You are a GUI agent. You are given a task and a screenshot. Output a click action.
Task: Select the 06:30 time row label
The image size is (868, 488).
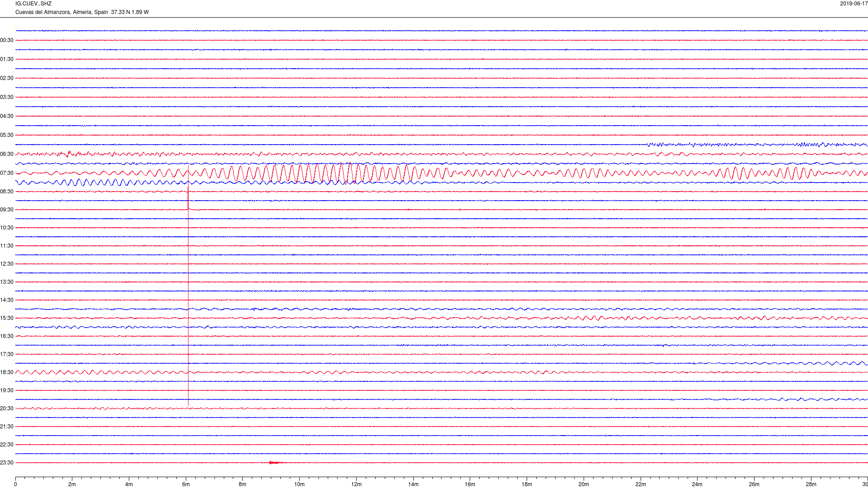pyautogui.click(x=7, y=154)
